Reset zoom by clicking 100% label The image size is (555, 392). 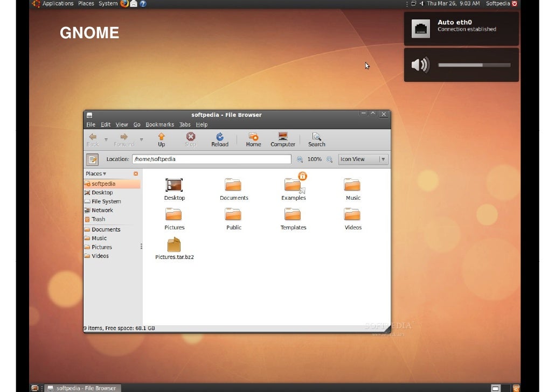pos(314,159)
